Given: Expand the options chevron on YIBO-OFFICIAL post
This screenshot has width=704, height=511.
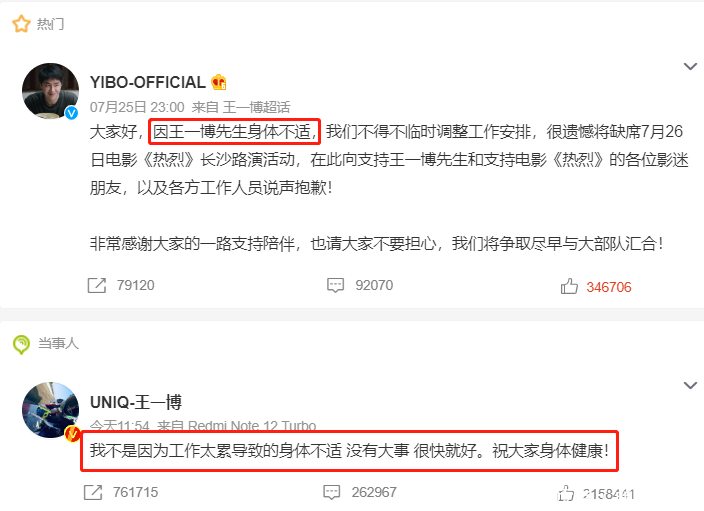Looking at the screenshot, I should [x=690, y=66].
